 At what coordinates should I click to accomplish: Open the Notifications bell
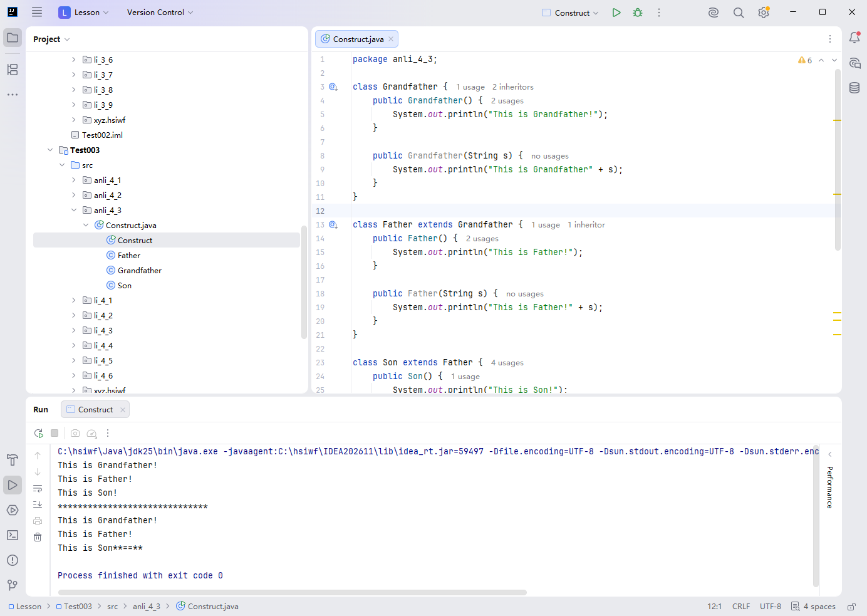click(x=854, y=38)
